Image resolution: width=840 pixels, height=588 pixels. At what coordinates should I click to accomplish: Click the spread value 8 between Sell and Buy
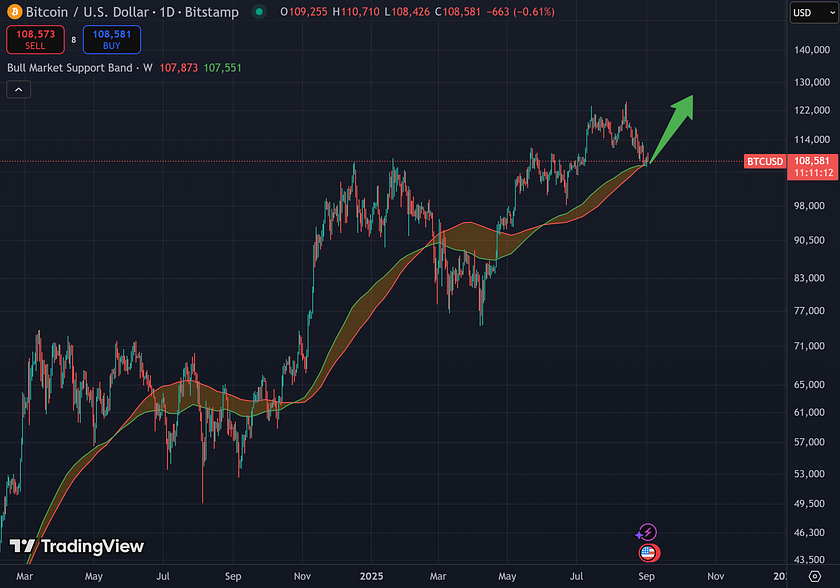(x=74, y=40)
